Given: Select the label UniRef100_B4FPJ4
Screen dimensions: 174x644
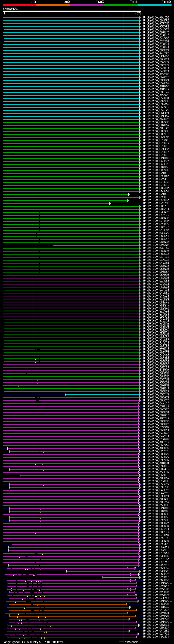Looking at the screenshot, I should tap(156, 69).
